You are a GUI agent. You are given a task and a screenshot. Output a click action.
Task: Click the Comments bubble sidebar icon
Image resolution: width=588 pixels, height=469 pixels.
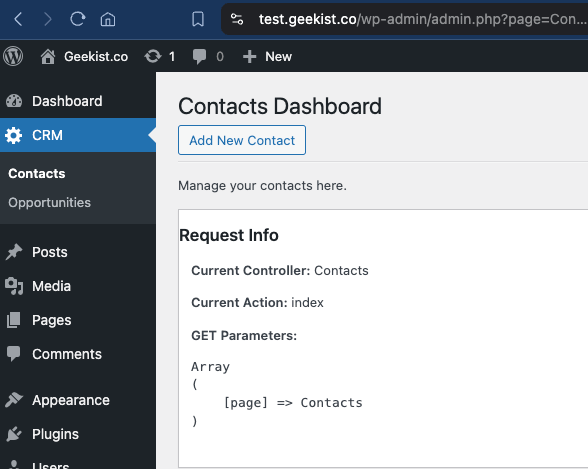[x=14, y=354]
